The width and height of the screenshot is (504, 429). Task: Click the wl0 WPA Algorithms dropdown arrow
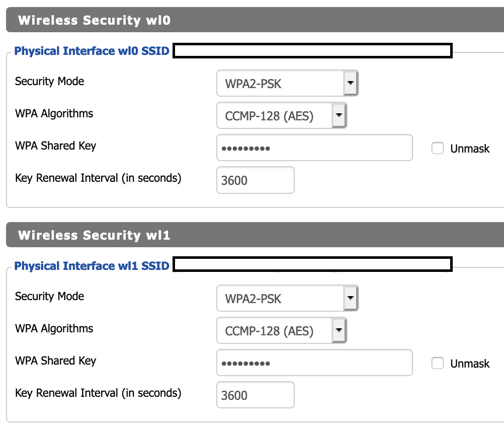pos(339,115)
